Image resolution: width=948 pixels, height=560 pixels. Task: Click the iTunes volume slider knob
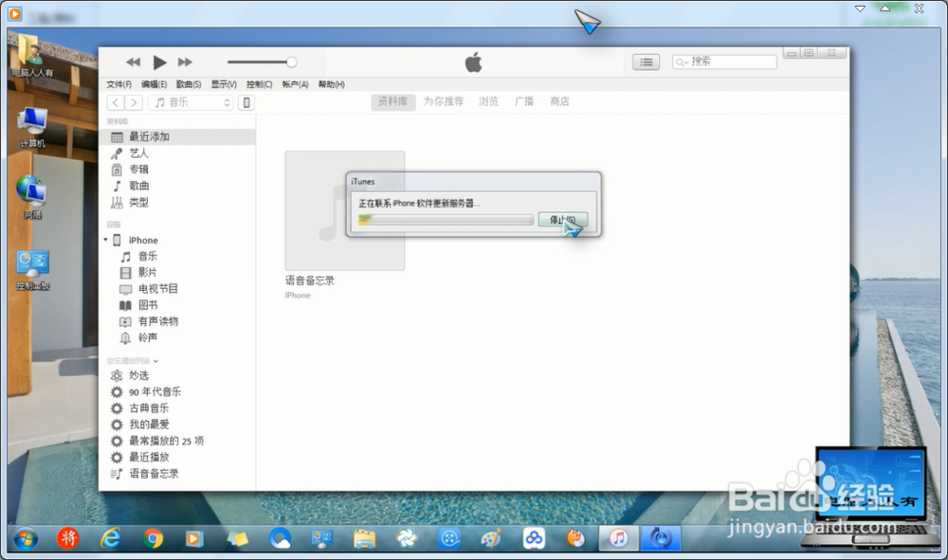tap(291, 63)
